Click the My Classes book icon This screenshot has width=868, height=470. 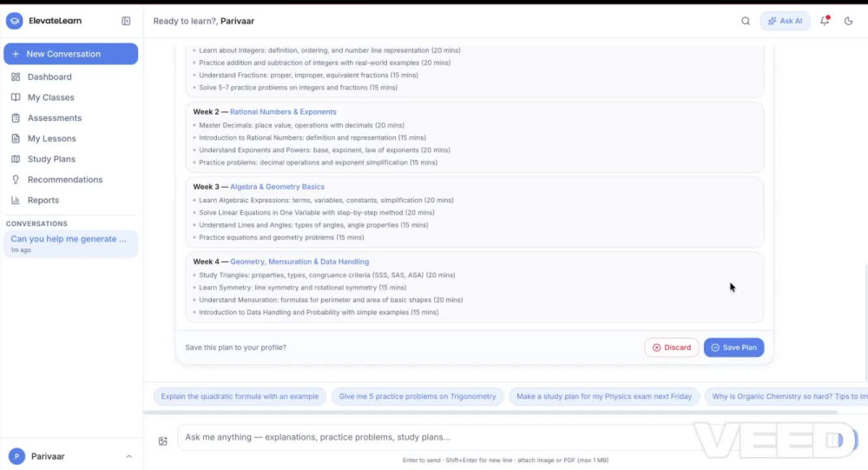[x=16, y=97]
